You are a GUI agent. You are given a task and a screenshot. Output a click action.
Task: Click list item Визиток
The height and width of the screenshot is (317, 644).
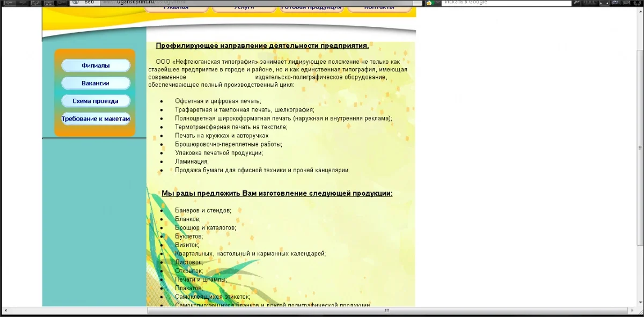[187, 245]
